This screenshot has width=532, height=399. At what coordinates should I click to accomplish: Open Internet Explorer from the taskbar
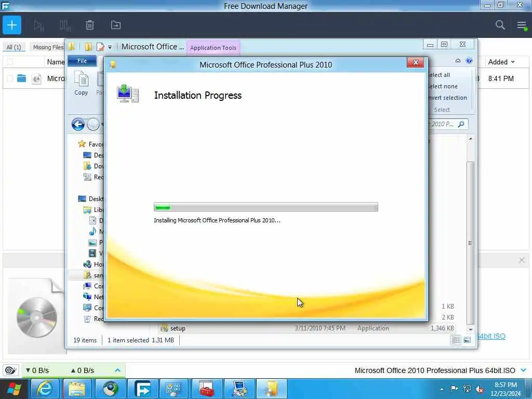point(45,389)
